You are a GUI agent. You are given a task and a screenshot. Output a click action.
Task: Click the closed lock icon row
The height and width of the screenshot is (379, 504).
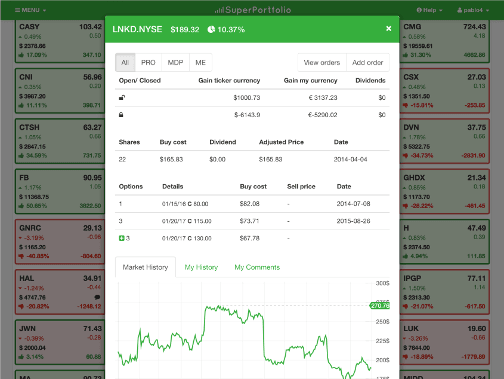coord(252,115)
